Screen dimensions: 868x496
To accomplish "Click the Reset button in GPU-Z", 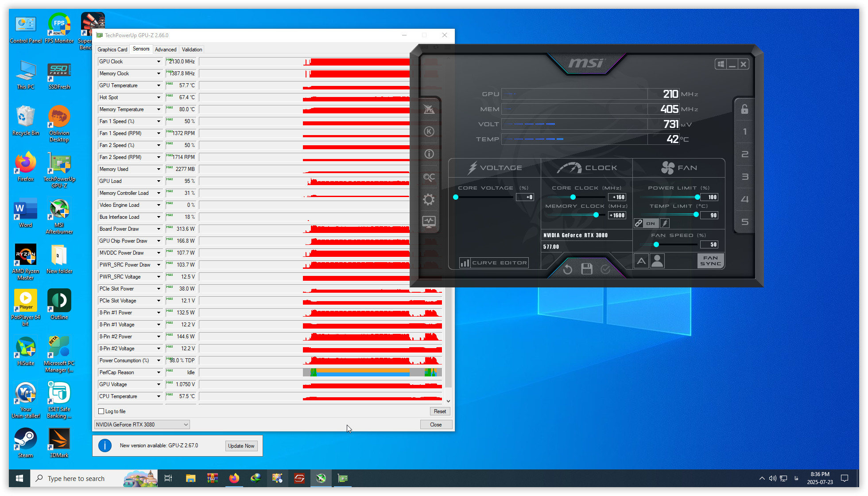I will (x=440, y=411).
